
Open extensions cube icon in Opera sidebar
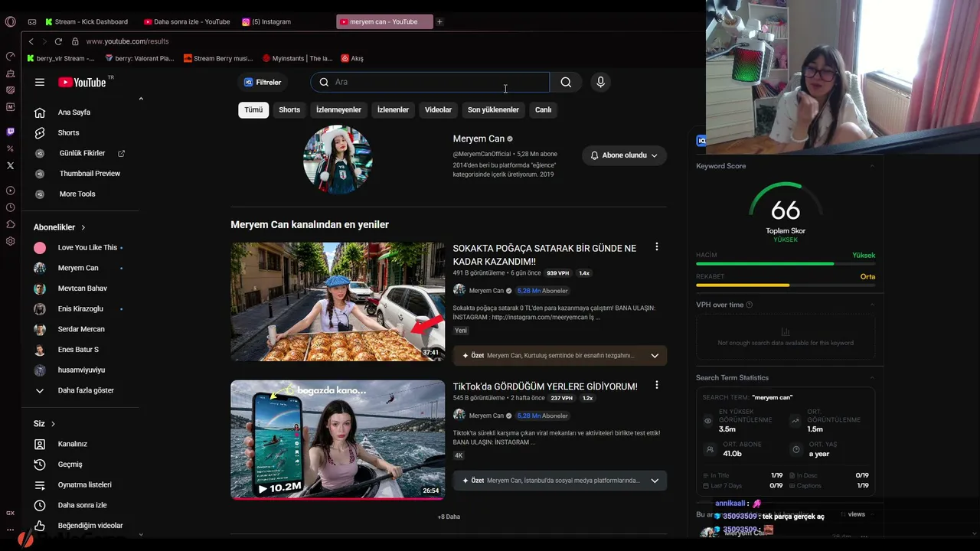tap(10, 224)
